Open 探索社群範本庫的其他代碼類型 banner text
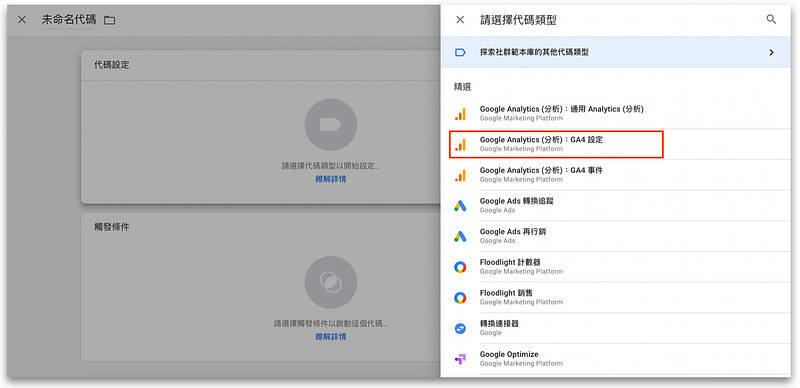The width and height of the screenshot is (800, 388). pyautogui.click(x=534, y=52)
